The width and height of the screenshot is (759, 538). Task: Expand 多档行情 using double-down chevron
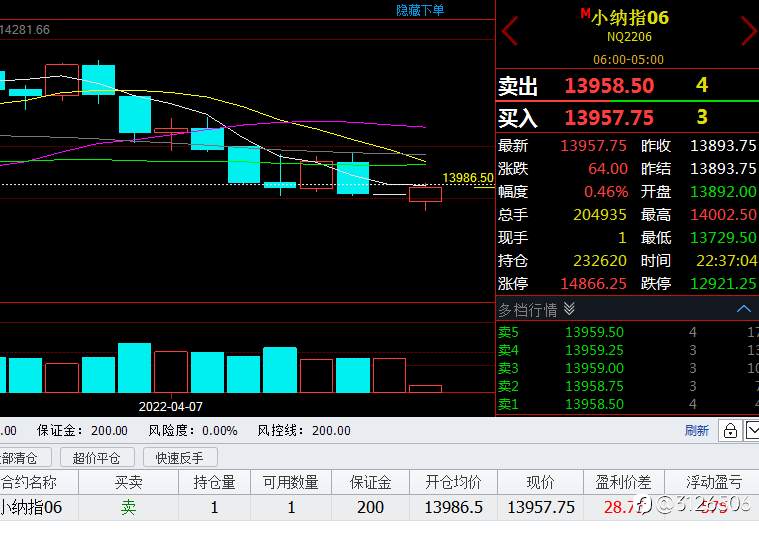(569, 309)
